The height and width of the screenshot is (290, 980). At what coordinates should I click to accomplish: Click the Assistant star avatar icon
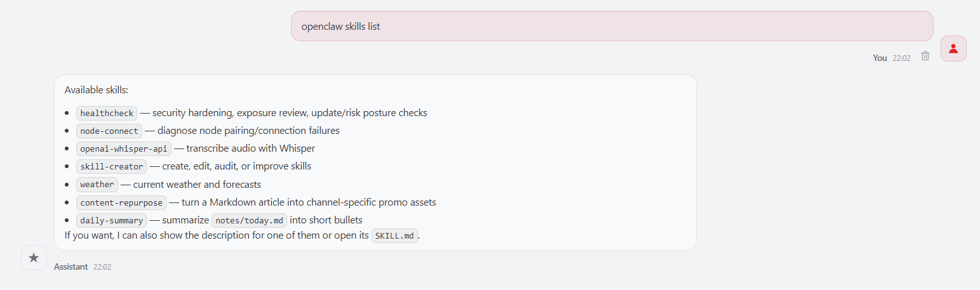coord(34,258)
